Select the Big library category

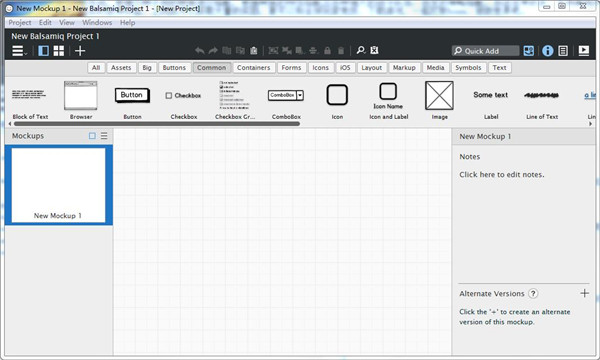147,68
